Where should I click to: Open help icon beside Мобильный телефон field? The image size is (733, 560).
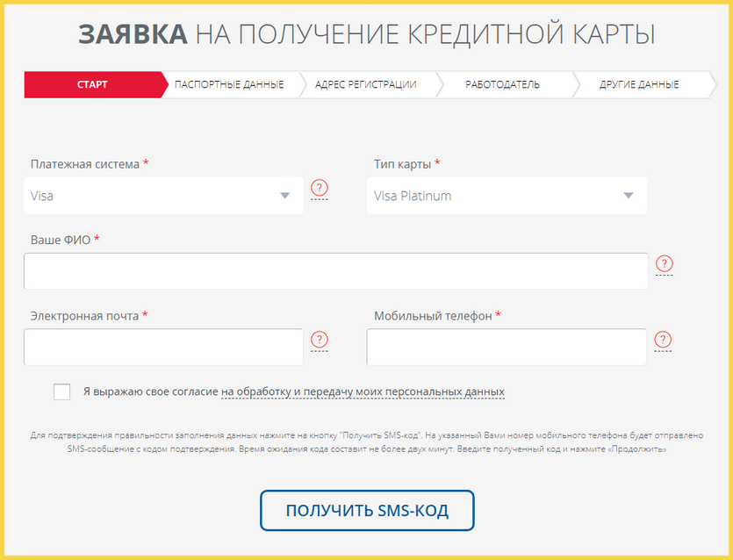click(663, 340)
